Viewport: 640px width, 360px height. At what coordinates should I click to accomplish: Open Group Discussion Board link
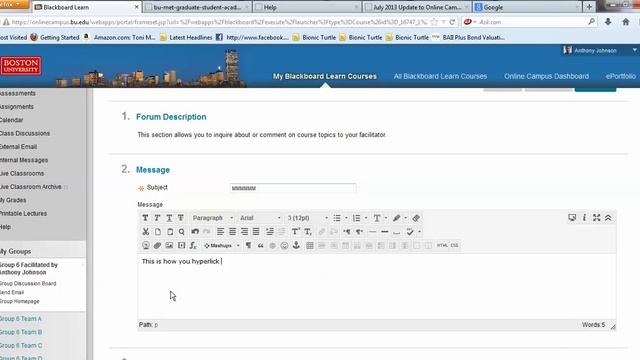pyautogui.click(x=28, y=283)
